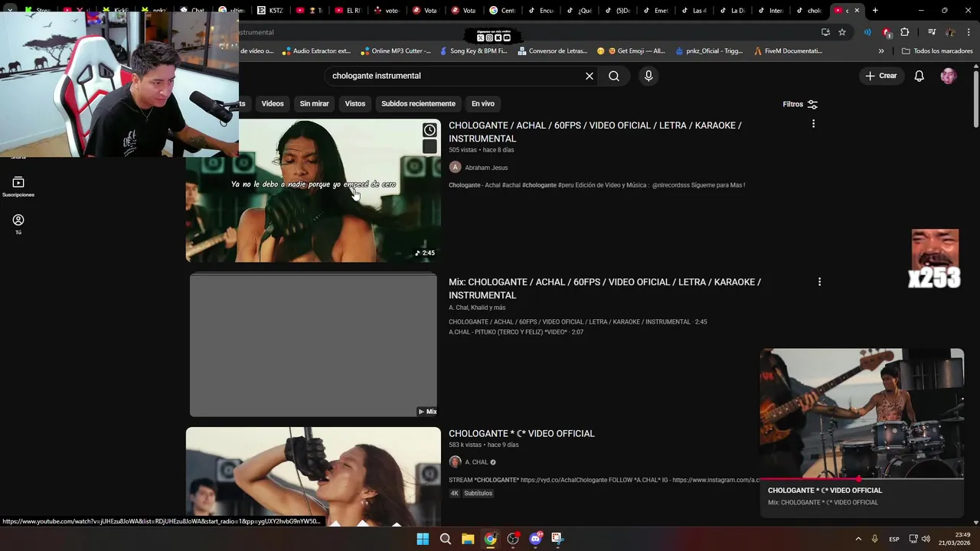This screenshot has width=980, height=551.
Task: Open Mix: CHOLOGANTE / ACHAL title
Action: pyautogui.click(x=605, y=289)
